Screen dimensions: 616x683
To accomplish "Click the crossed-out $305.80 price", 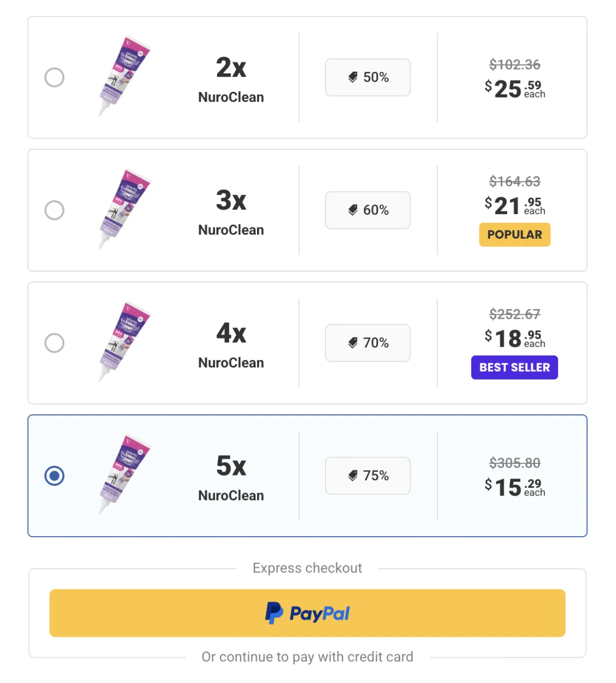I will click(514, 463).
